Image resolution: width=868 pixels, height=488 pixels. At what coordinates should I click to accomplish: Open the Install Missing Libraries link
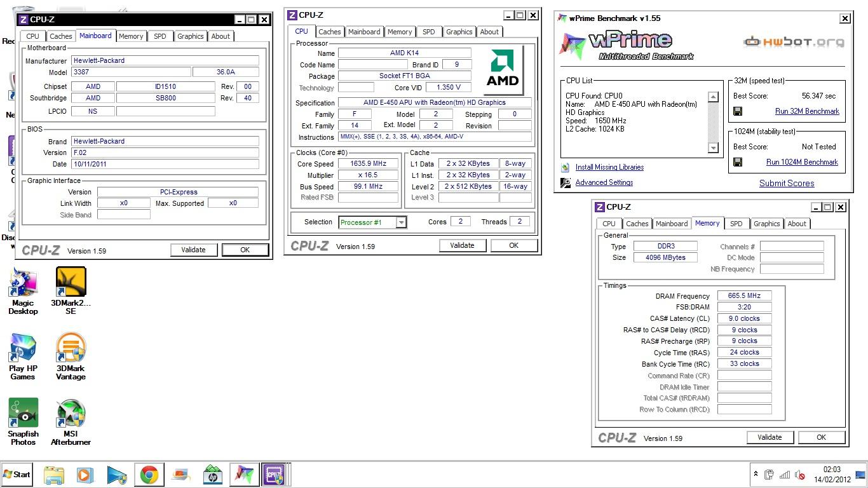click(x=609, y=167)
